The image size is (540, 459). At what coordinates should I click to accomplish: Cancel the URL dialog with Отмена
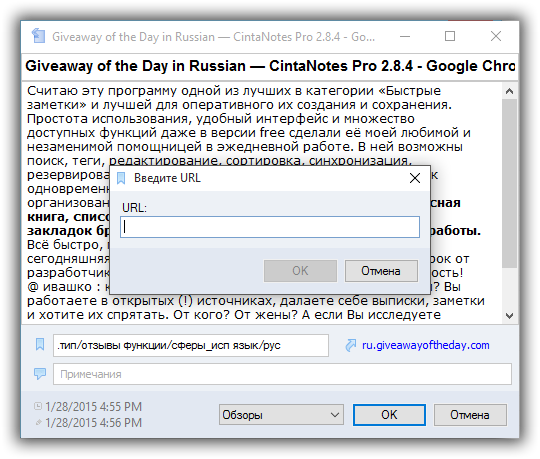[381, 271]
